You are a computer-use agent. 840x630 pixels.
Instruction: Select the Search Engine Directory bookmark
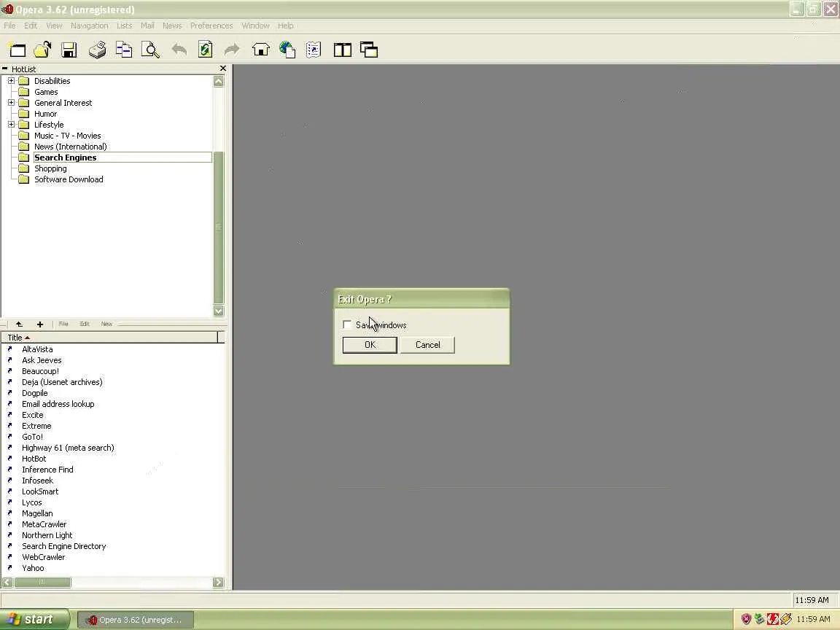(63, 546)
